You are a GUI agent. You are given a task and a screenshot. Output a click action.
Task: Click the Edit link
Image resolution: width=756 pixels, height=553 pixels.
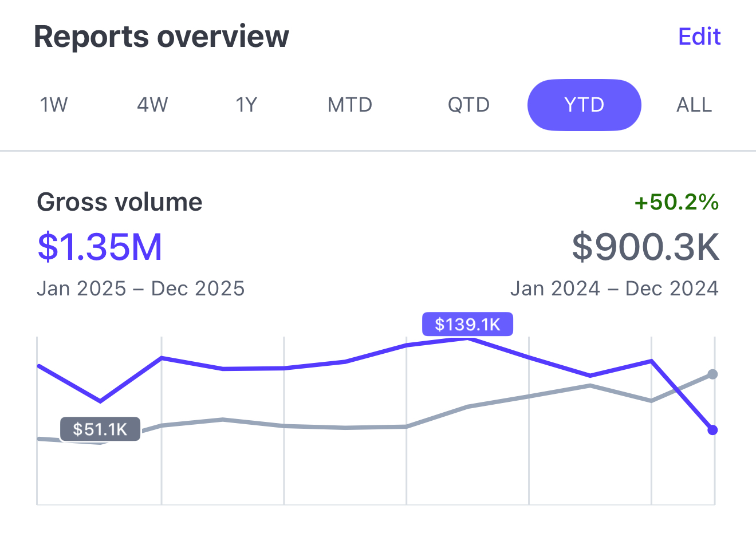tap(699, 37)
